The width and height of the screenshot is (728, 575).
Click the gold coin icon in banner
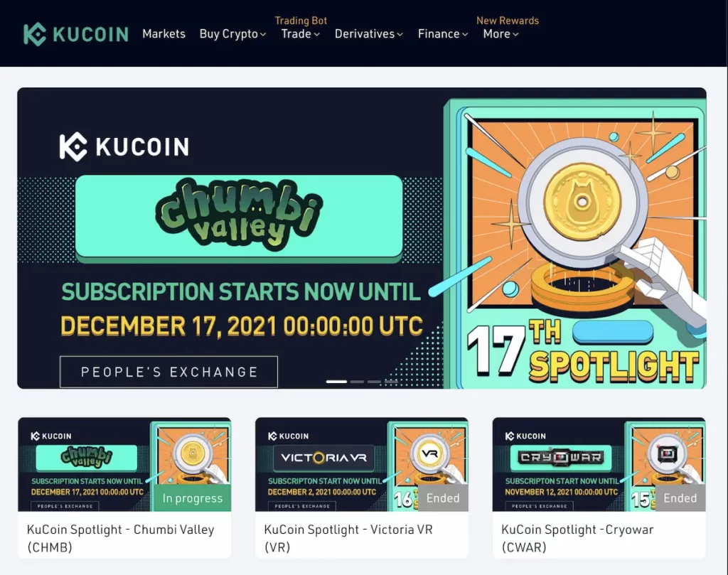[x=582, y=201]
